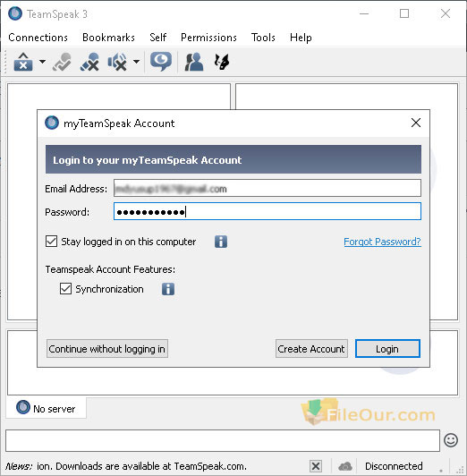Click the cloud sync status icon
467x476 pixels.
click(345, 466)
